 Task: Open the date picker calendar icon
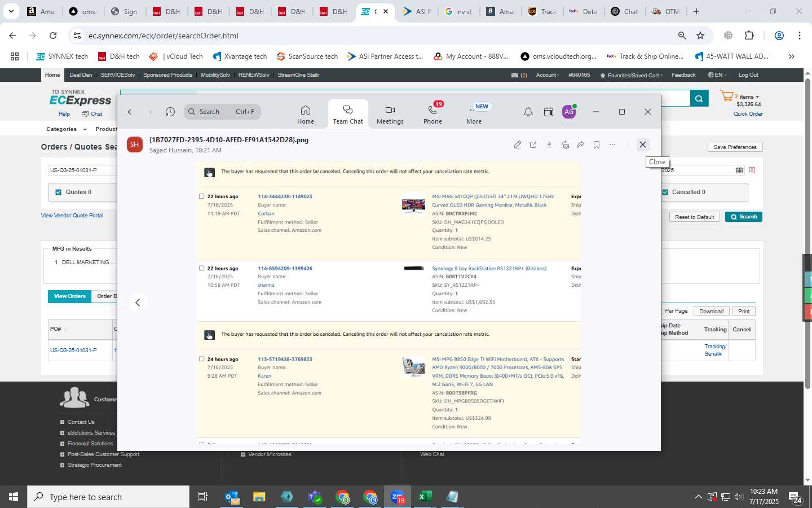(x=739, y=170)
